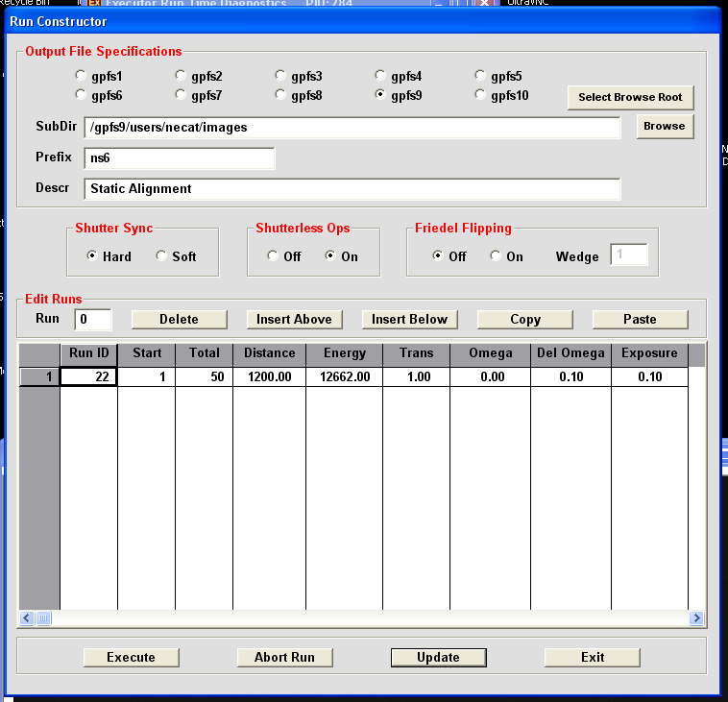Edit the Prefix text field
Image resolution: width=728 pixels, height=702 pixels.
click(179, 157)
